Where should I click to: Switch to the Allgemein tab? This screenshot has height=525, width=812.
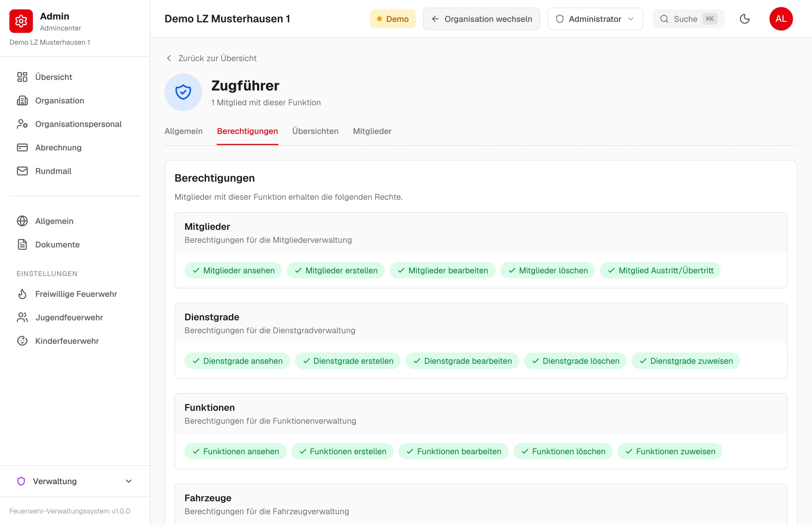(x=183, y=131)
